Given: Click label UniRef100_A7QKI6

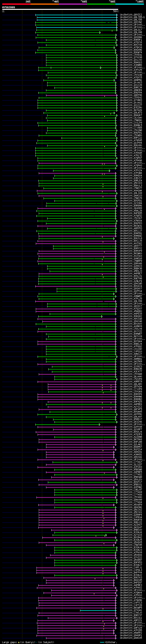Looking at the screenshot, I should (x=131, y=48).
